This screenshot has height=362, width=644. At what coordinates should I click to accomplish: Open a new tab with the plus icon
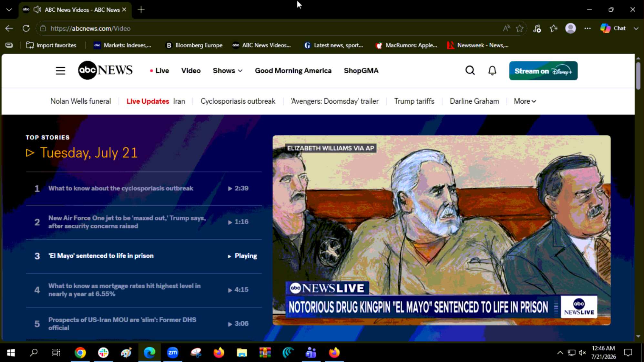pyautogui.click(x=141, y=10)
